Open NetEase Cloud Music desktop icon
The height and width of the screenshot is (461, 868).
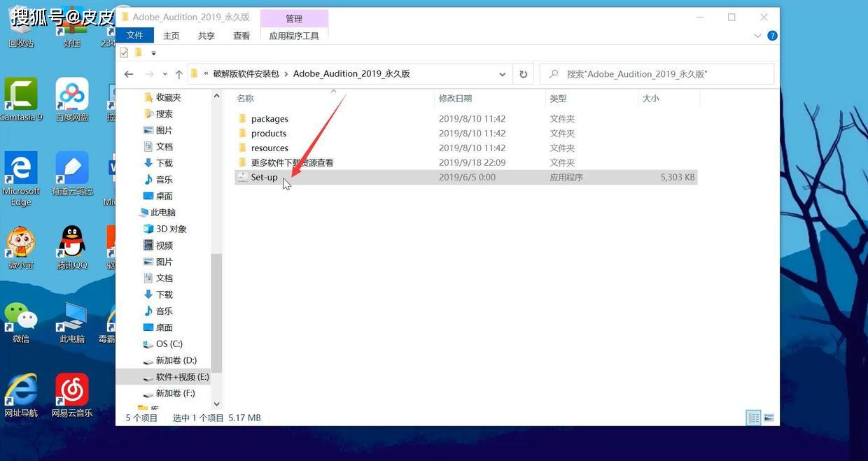click(71, 395)
